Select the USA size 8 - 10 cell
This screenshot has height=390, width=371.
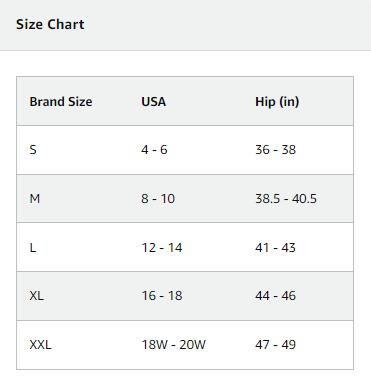[x=158, y=199]
